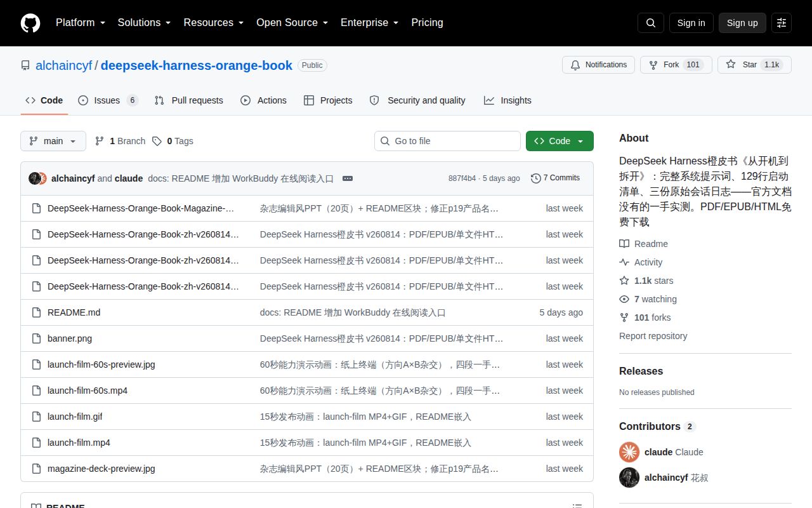Click the 1.1k star count badge
This screenshot has height=508, width=812.
(x=771, y=65)
